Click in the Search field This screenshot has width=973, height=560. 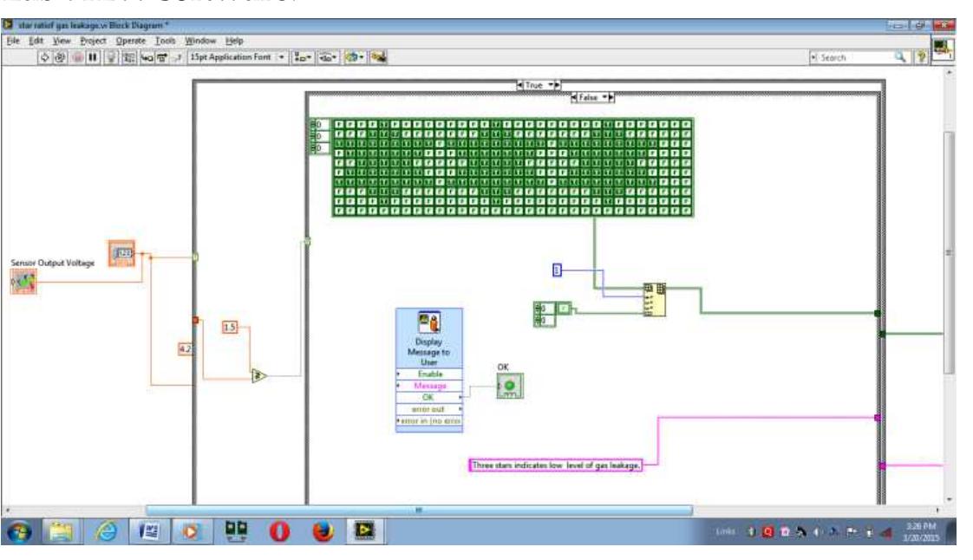point(859,57)
